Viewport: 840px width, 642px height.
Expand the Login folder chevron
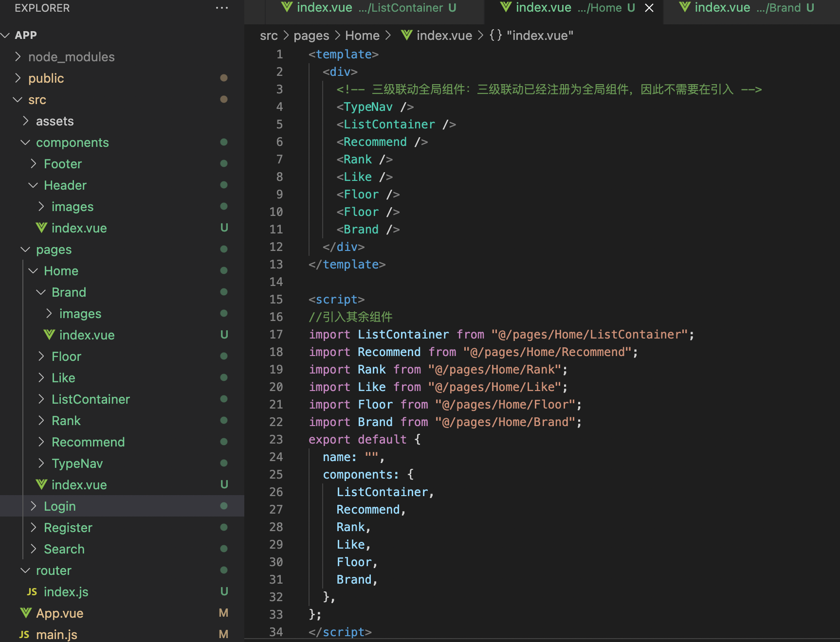click(x=33, y=506)
